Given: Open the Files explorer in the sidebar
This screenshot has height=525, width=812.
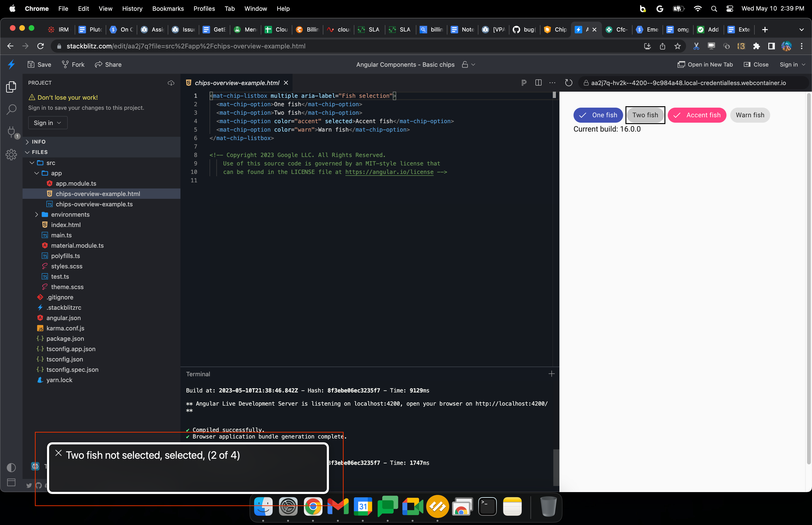Looking at the screenshot, I should click(x=11, y=87).
